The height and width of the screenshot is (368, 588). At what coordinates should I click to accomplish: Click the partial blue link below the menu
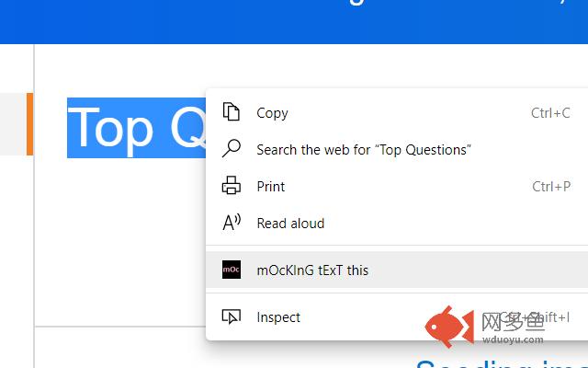pyautogui.click(x=502, y=363)
